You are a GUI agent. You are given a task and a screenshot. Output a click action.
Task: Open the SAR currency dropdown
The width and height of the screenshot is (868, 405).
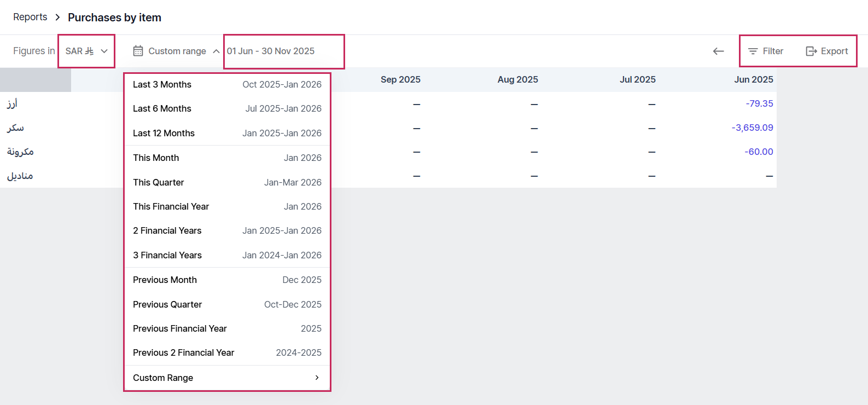click(86, 51)
